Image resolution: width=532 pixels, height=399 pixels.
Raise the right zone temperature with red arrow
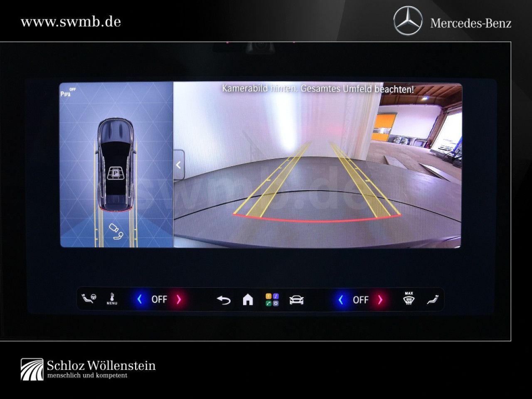coord(380,300)
